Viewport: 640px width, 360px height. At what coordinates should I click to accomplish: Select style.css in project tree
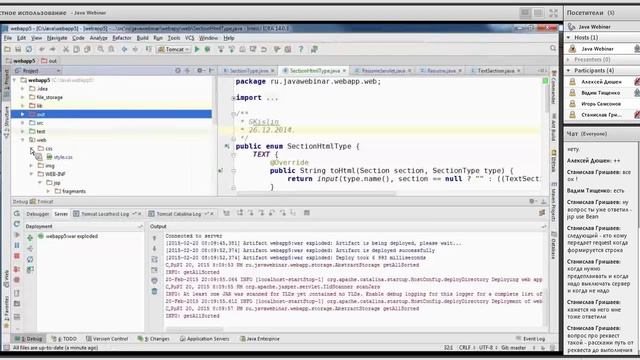(x=60, y=157)
